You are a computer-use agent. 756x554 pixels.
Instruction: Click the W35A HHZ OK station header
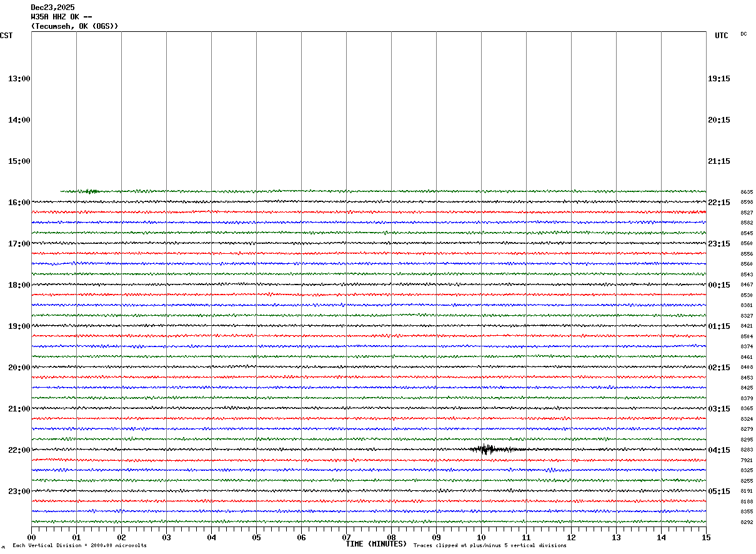[62, 17]
